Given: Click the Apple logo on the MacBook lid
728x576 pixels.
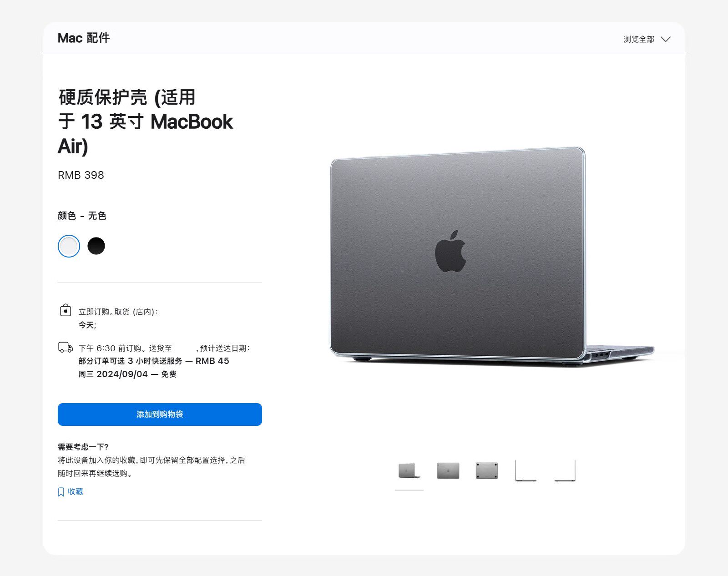Looking at the screenshot, I should point(450,251).
